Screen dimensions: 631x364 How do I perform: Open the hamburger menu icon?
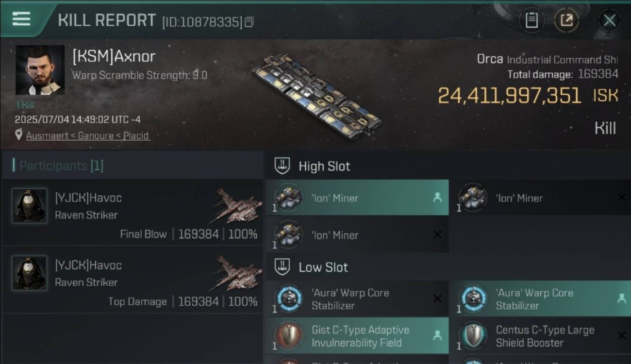(21, 19)
